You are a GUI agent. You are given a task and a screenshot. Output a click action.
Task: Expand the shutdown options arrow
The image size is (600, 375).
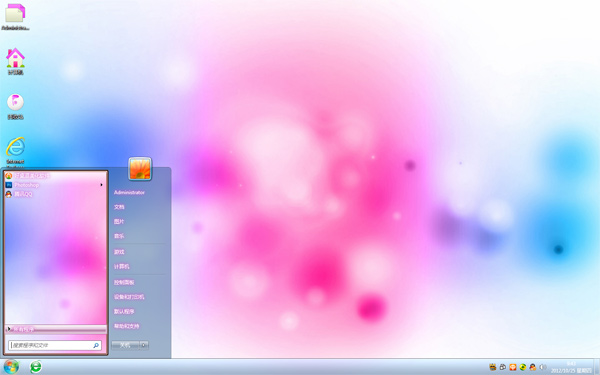point(144,345)
